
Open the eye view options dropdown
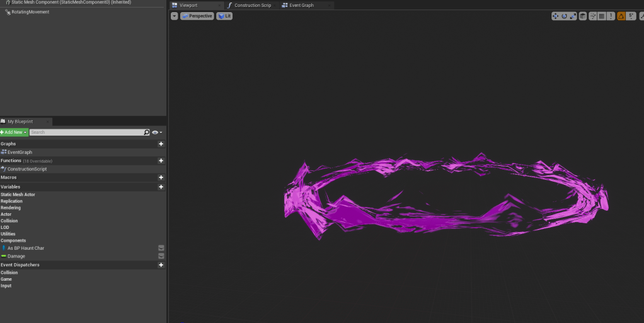pos(157,132)
